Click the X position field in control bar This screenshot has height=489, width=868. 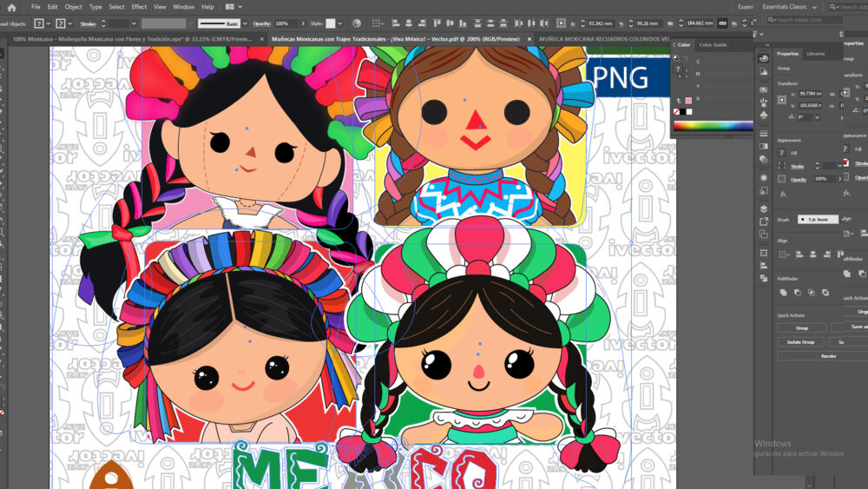(x=600, y=23)
